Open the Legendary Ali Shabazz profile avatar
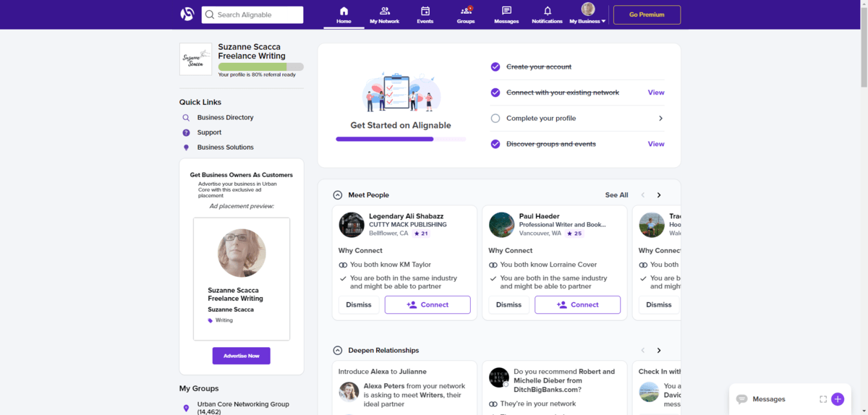This screenshot has height=415, width=868. point(352,225)
